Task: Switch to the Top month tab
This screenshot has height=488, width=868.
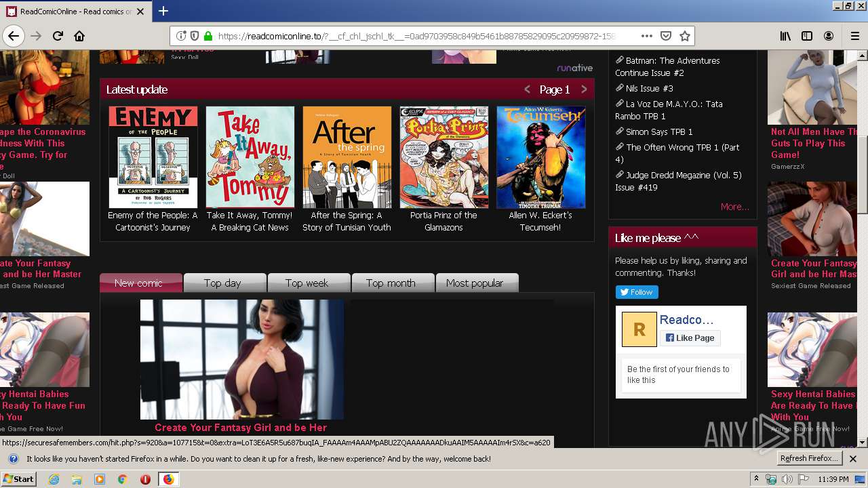Action: point(393,283)
